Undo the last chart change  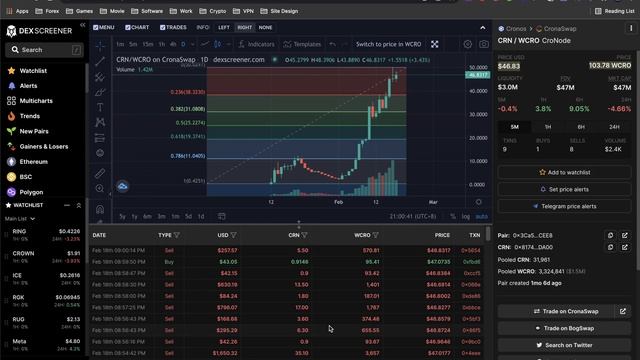333,44
